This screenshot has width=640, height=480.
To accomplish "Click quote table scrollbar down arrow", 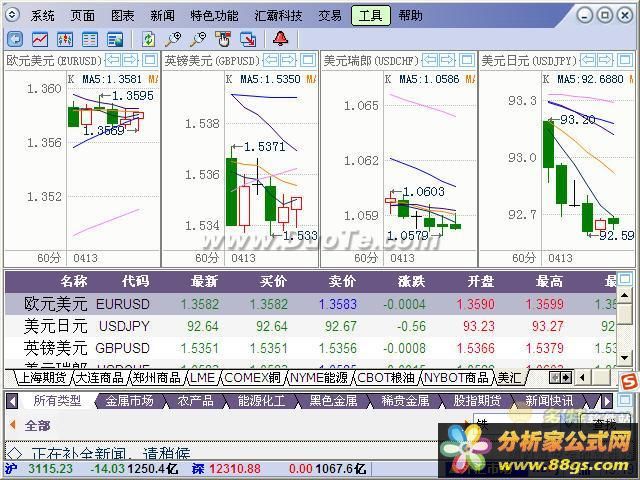I will pos(624,358).
